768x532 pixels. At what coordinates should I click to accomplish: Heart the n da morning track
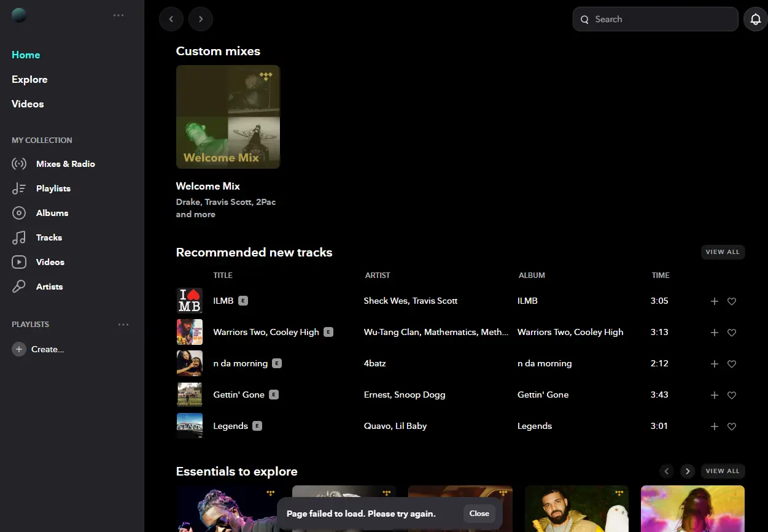tap(732, 364)
